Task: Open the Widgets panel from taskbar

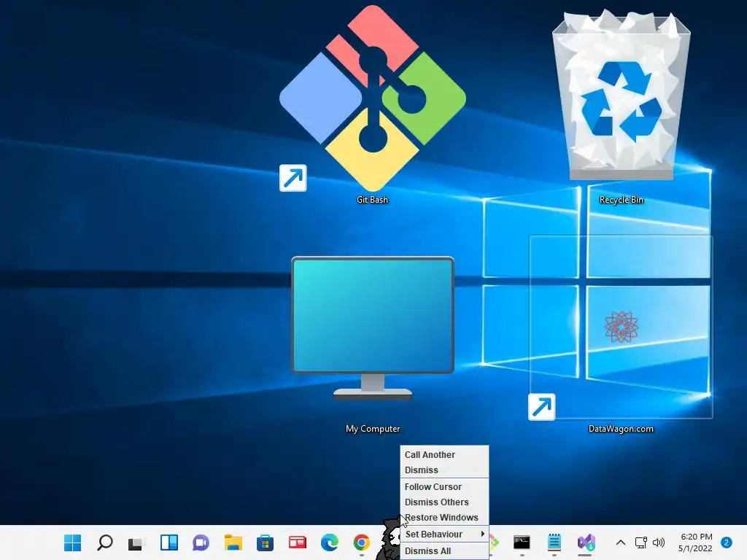Action: point(169,542)
